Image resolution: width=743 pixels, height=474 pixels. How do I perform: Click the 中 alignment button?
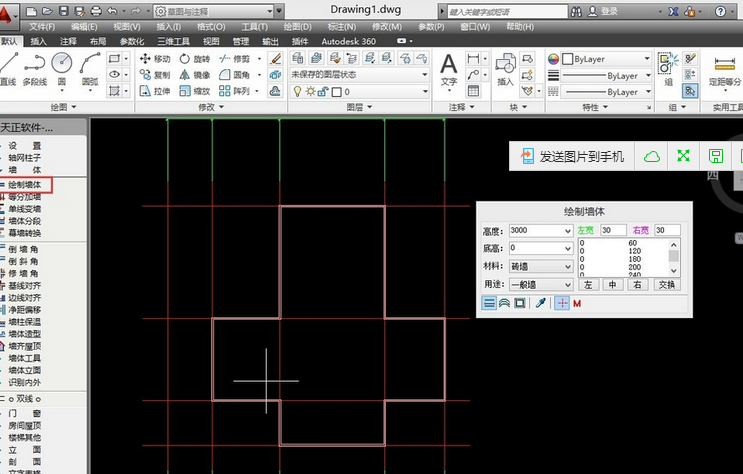[613, 284]
